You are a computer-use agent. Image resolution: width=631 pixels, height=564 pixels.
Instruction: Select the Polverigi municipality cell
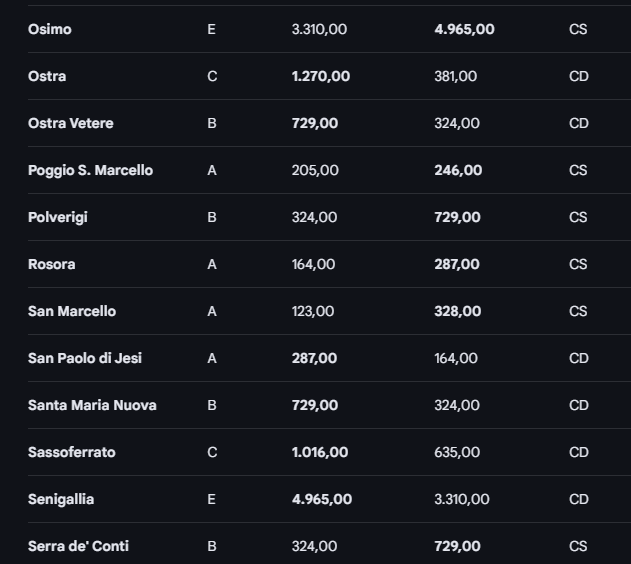(58, 217)
